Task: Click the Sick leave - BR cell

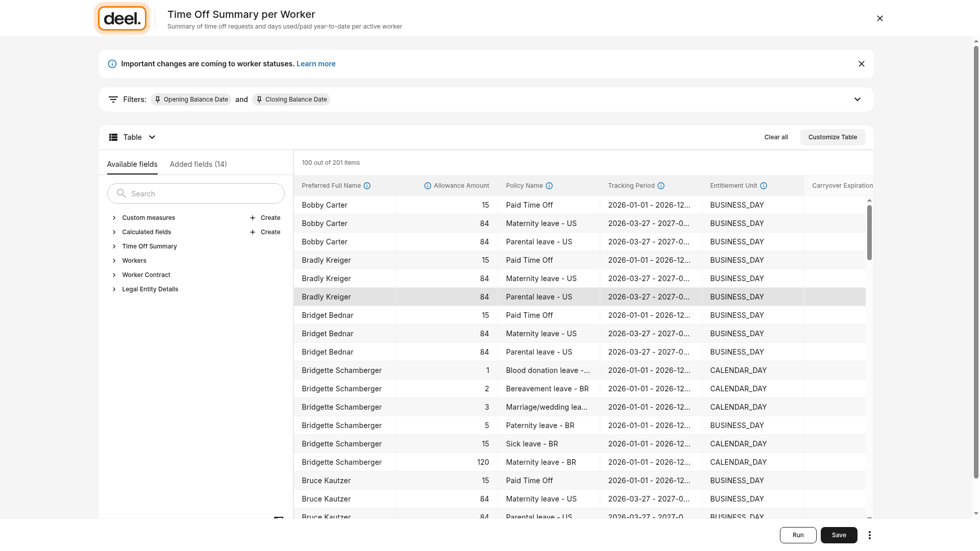Action: pyautogui.click(x=549, y=444)
